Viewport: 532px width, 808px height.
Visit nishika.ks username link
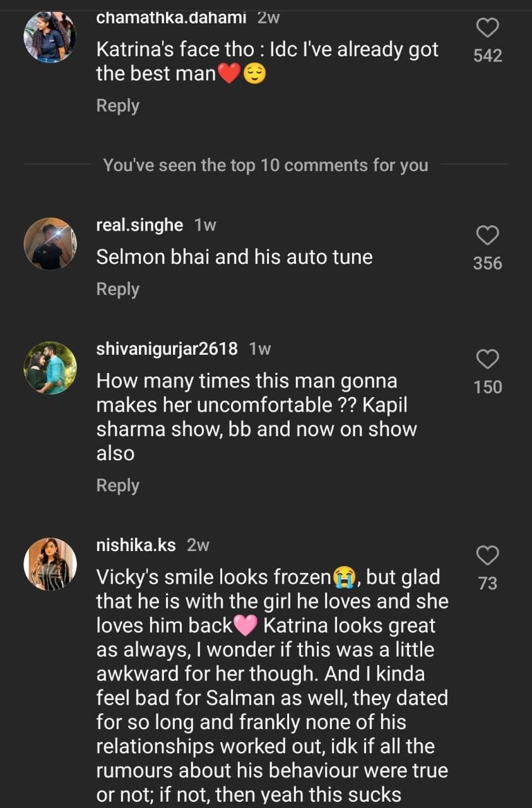(x=136, y=545)
